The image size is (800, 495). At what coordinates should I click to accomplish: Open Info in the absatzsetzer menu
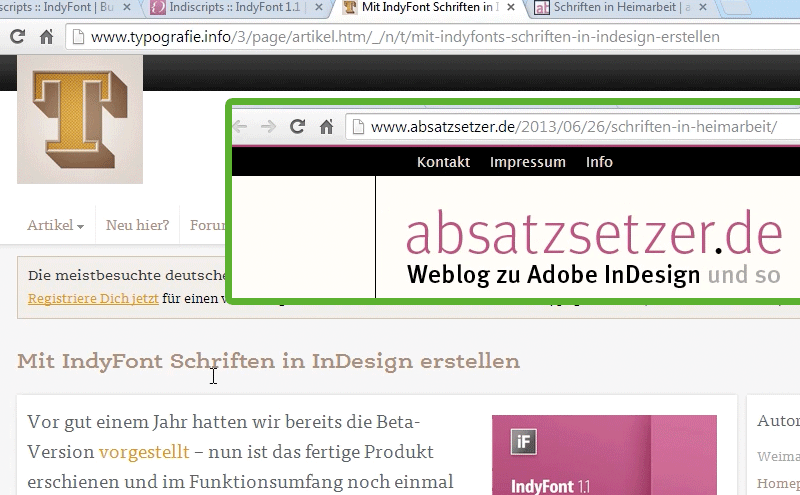pyautogui.click(x=599, y=162)
